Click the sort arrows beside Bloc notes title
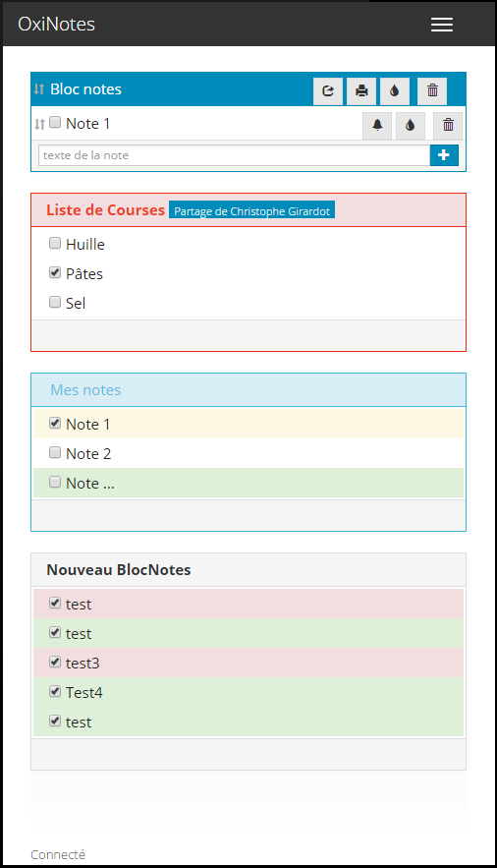 tap(38, 89)
